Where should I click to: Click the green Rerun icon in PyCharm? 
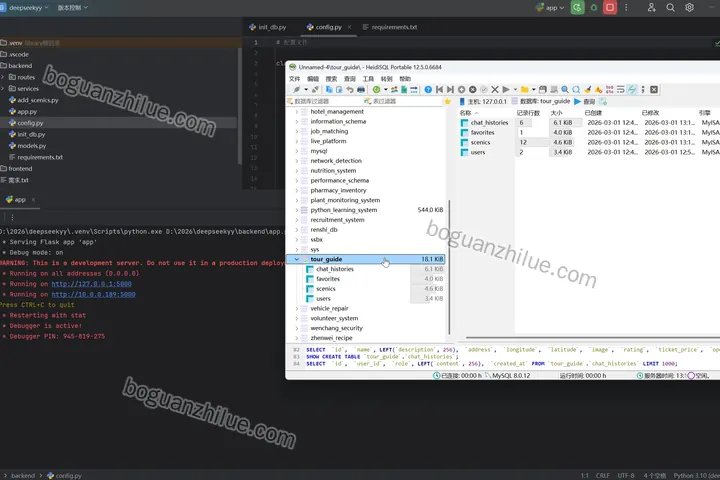(x=577, y=7)
